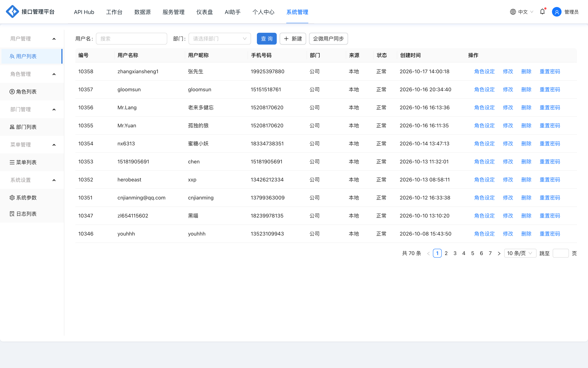Go to page 3 in pagination
Screen dimensions: 588x368
point(455,253)
